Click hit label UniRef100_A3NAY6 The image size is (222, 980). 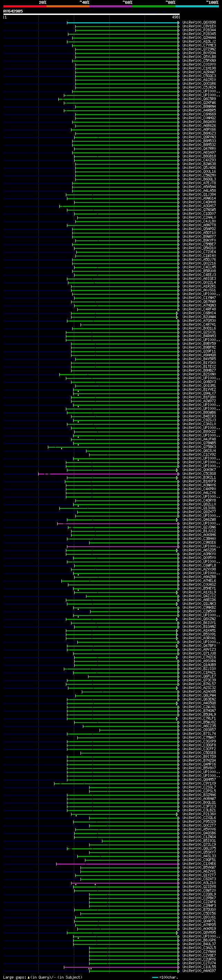click(199, 485)
